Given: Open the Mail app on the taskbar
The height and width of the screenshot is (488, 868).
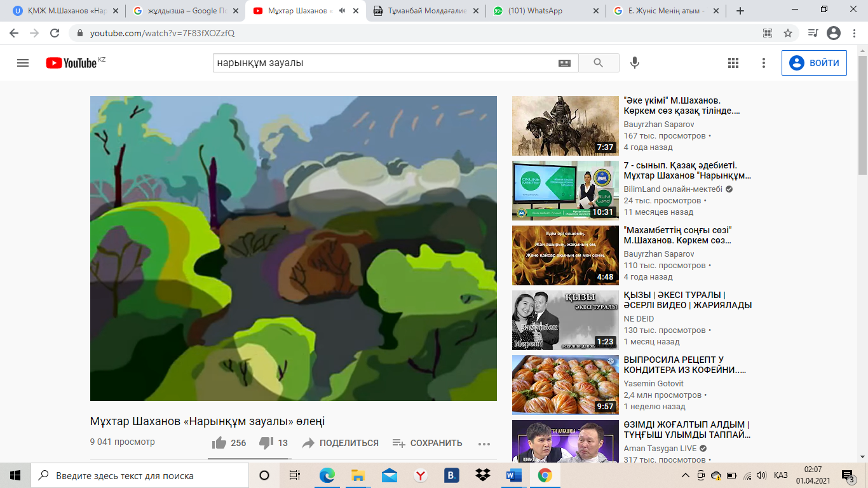Looking at the screenshot, I should click(x=389, y=475).
